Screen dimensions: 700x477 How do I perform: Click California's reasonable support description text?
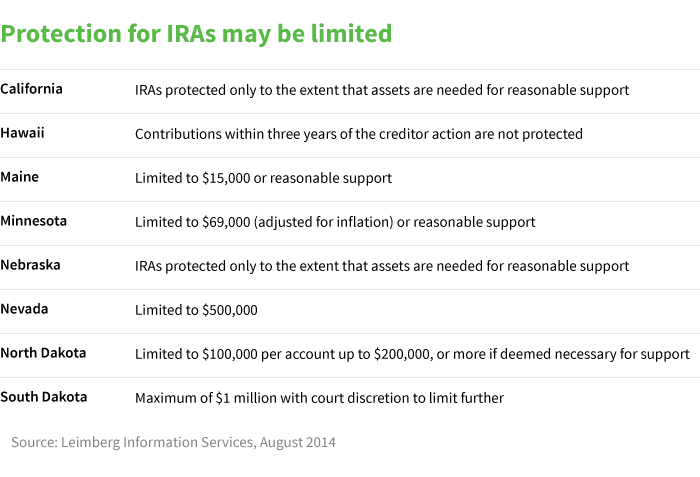tap(382, 90)
